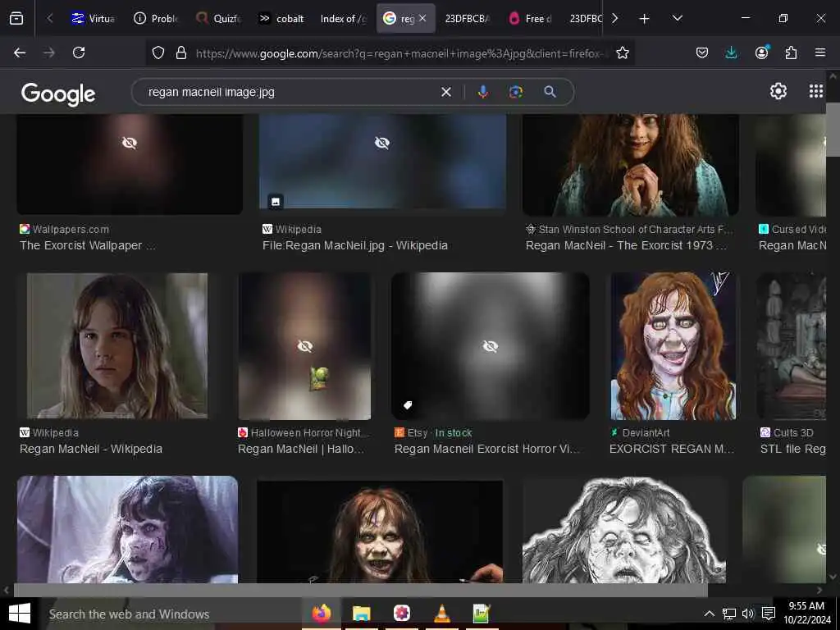Image resolution: width=840 pixels, height=630 pixels.
Task: Open the Downloads panel
Action: tap(731, 52)
